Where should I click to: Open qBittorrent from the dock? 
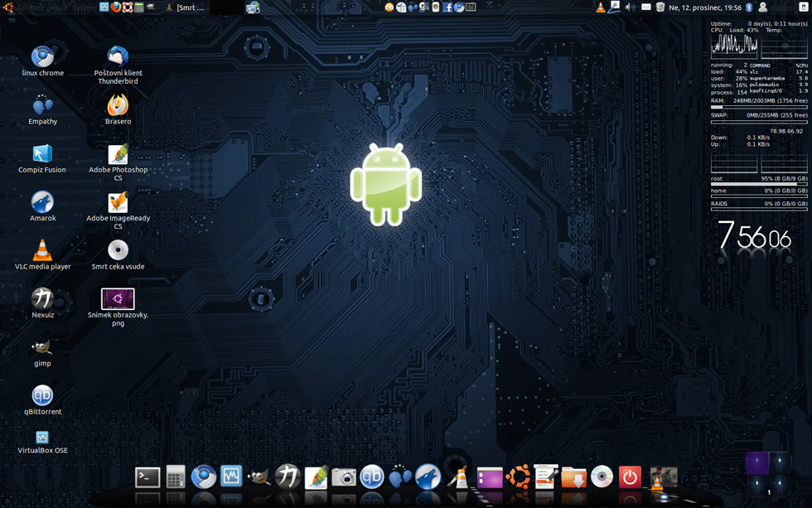click(x=372, y=477)
